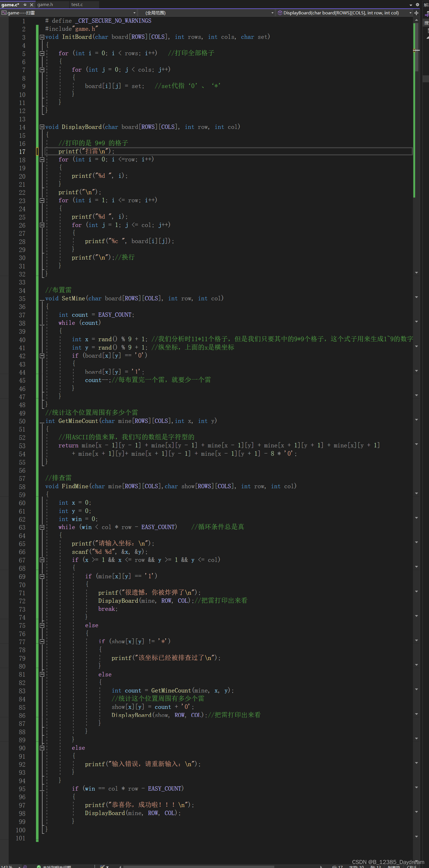Click printf("恭喜你,成功啦") line
Screen dimensions: 429x868
[x=139, y=805]
